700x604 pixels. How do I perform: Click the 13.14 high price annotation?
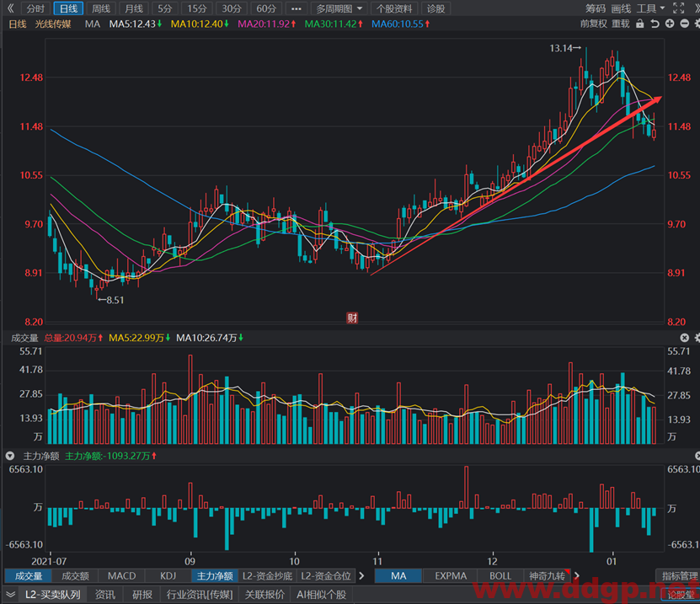coord(564,48)
